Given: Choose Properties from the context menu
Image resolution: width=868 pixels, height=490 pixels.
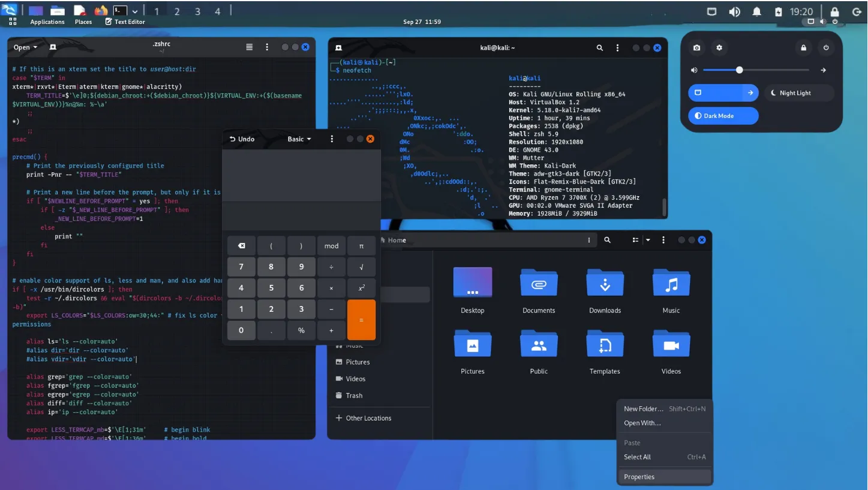Looking at the screenshot, I should click(639, 476).
